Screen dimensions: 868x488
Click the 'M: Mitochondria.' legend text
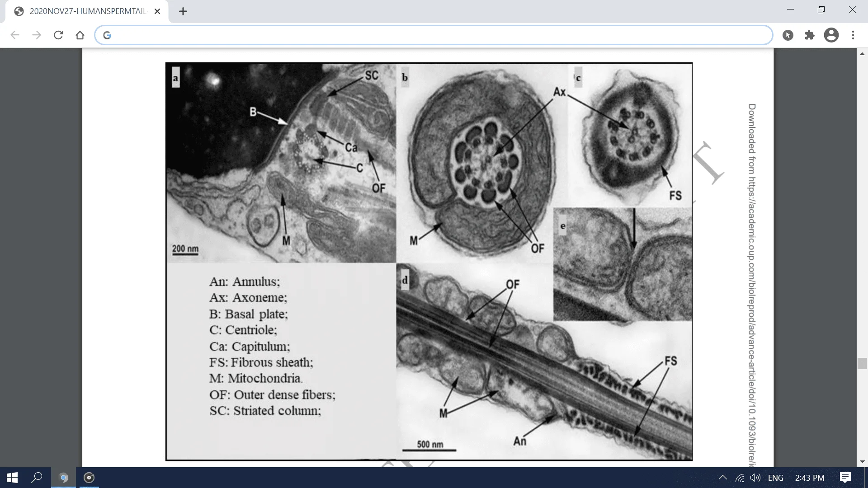point(256,378)
